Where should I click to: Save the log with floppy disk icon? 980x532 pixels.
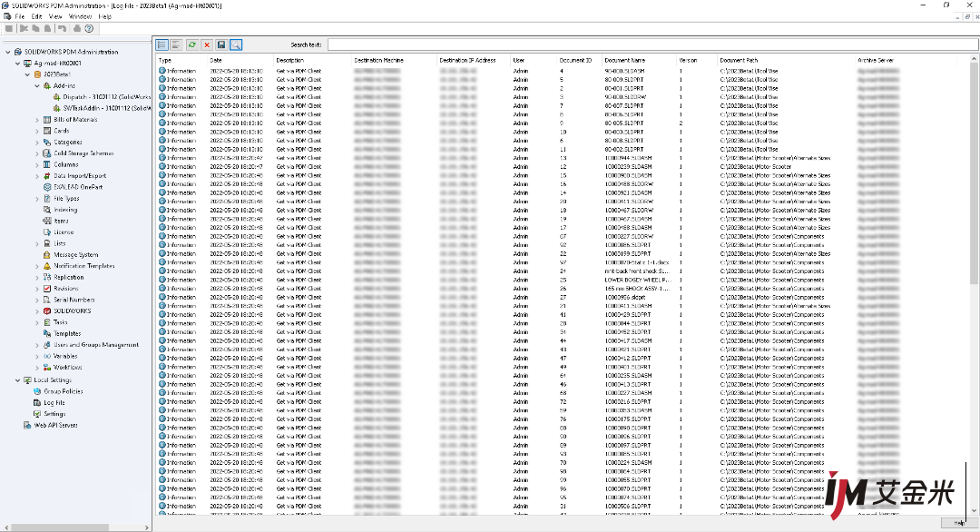[x=221, y=45]
